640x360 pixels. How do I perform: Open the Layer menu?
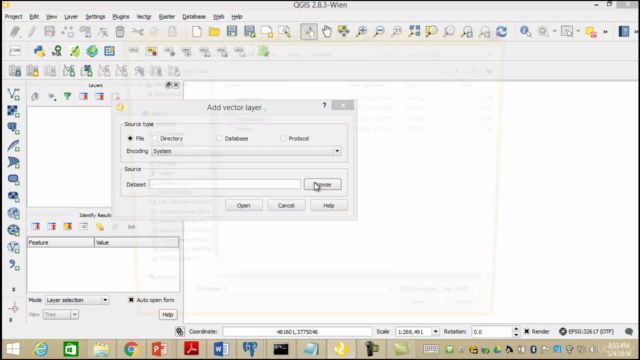pyautogui.click(x=71, y=17)
